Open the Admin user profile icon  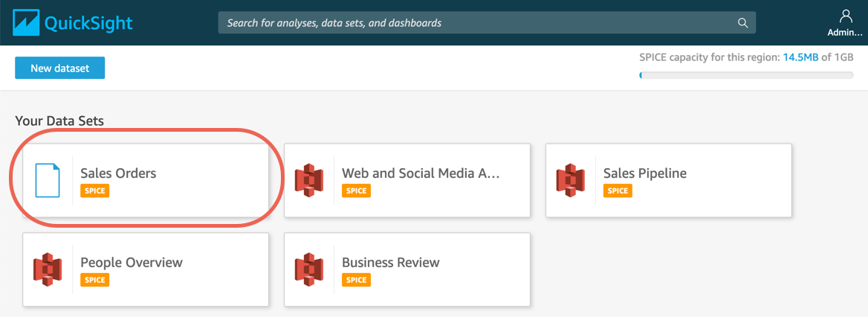(x=845, y=16)
